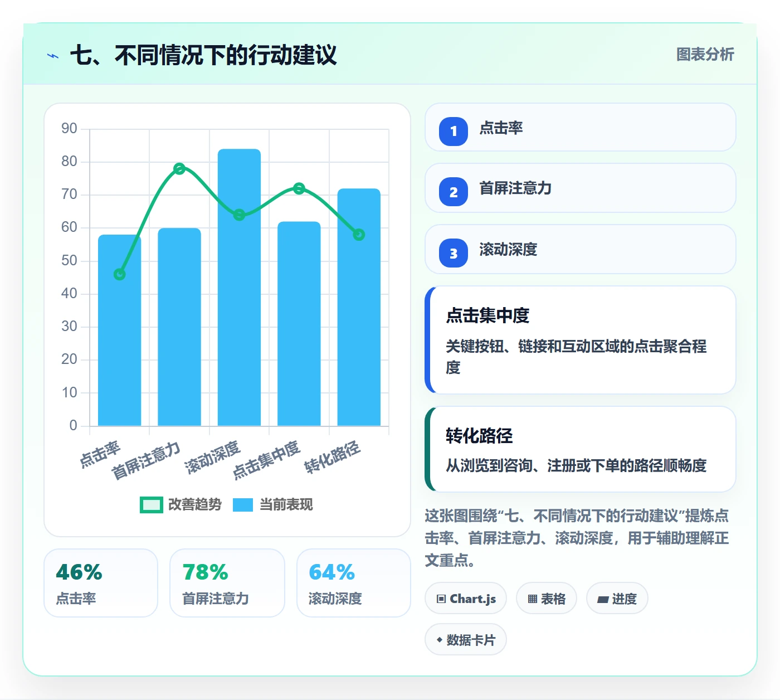This screenshot has width=780, height=700.
Task: Click the text 关键按钮、链接和互动区域的点击聚合程度
Action: click(576, 357)
